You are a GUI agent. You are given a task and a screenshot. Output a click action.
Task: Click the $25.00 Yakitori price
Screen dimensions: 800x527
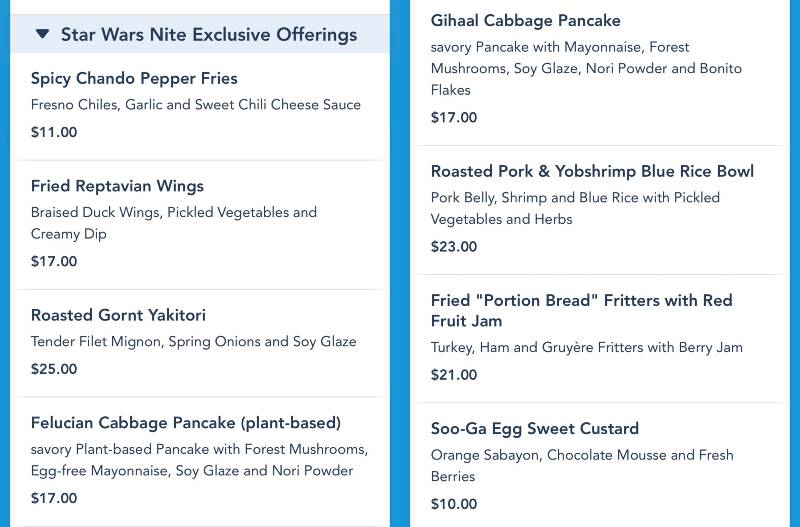[x=54, y=369]
